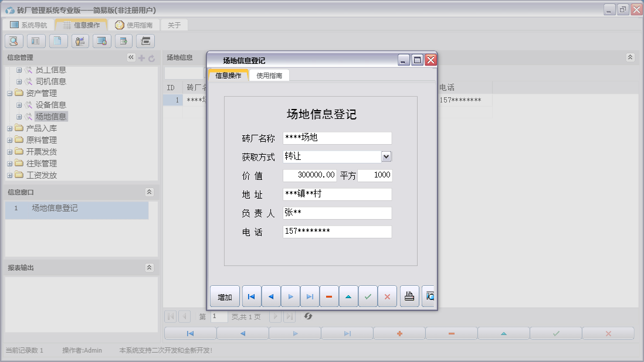Collapse the 信息窗口 panel
Screen dimensions: 644x362
[x=149, y=192]
